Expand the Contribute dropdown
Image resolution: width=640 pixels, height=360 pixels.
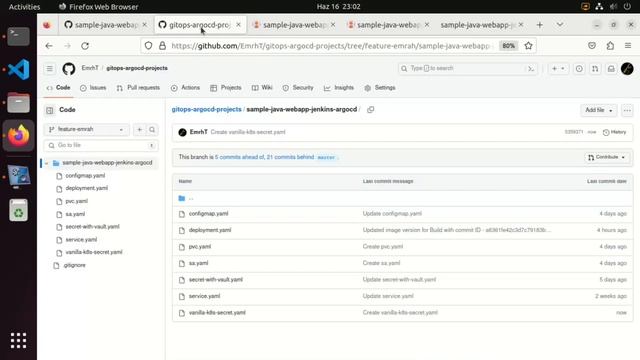tap(606, 157)
